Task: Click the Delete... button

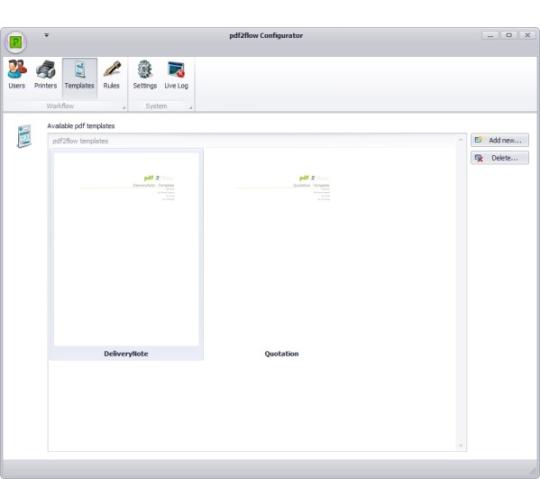Action: 500,158
